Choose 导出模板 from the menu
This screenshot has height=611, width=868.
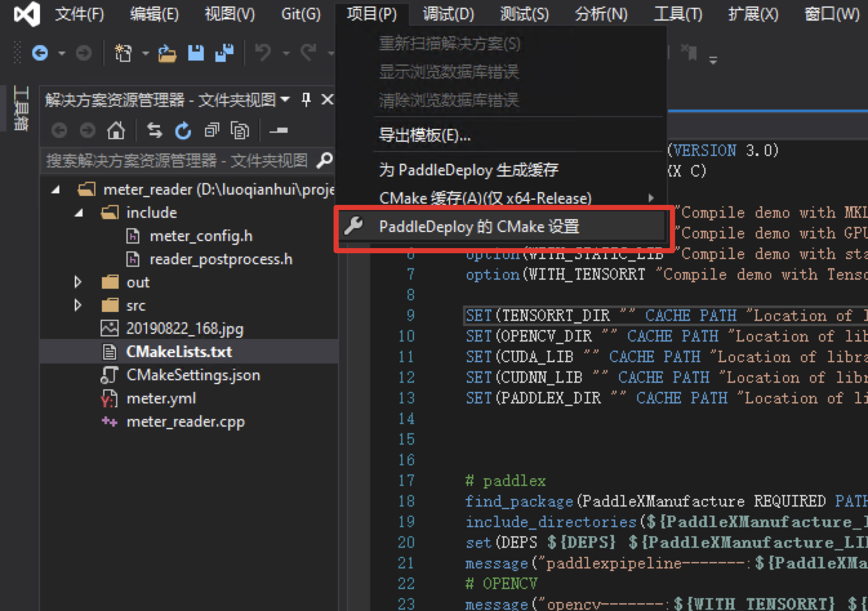click(x=424, y=135)
